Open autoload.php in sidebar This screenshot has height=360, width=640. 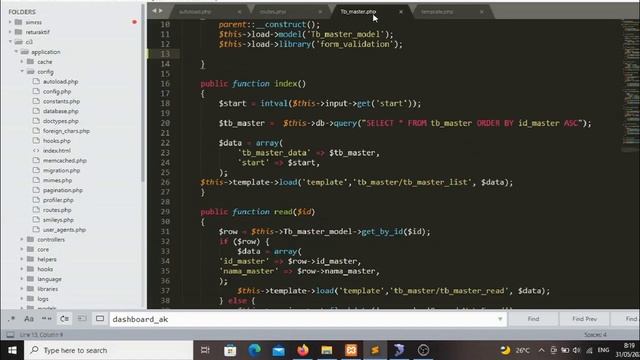(x=60, y=82)
